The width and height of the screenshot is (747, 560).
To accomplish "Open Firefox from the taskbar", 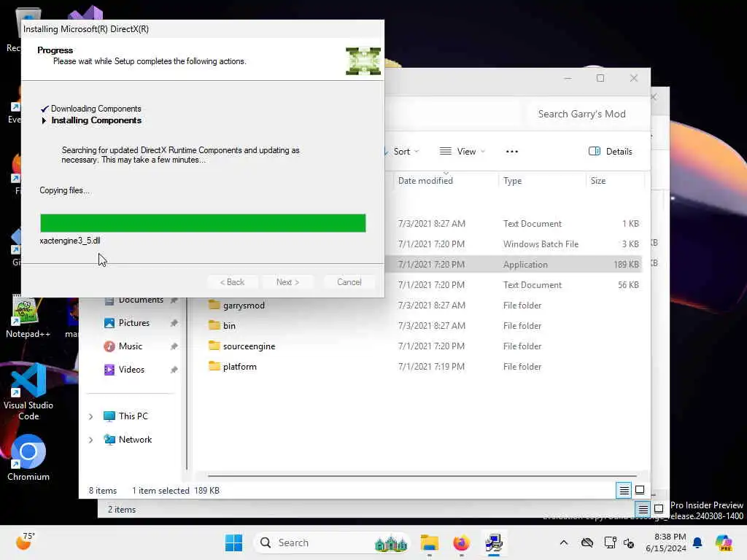I will coord(461,542).
